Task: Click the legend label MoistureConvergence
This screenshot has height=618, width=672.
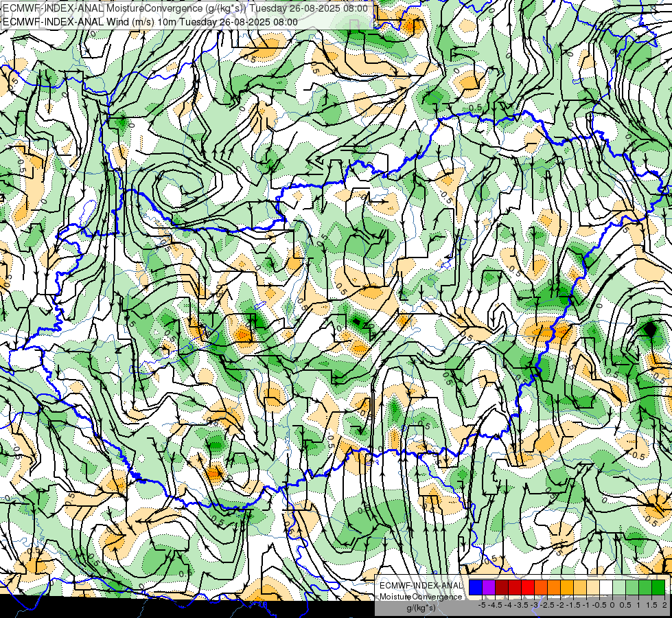Action: tap(421, 597)
